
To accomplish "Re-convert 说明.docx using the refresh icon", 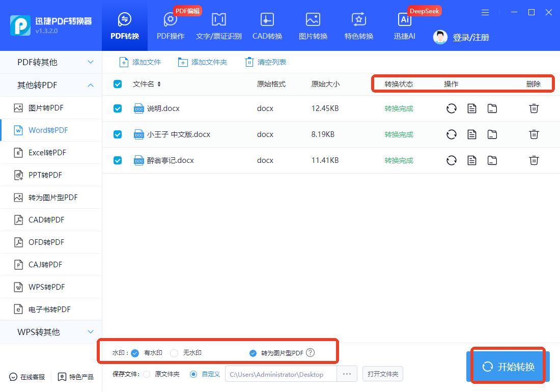I will pyautogui.click(x=451, y=108).
